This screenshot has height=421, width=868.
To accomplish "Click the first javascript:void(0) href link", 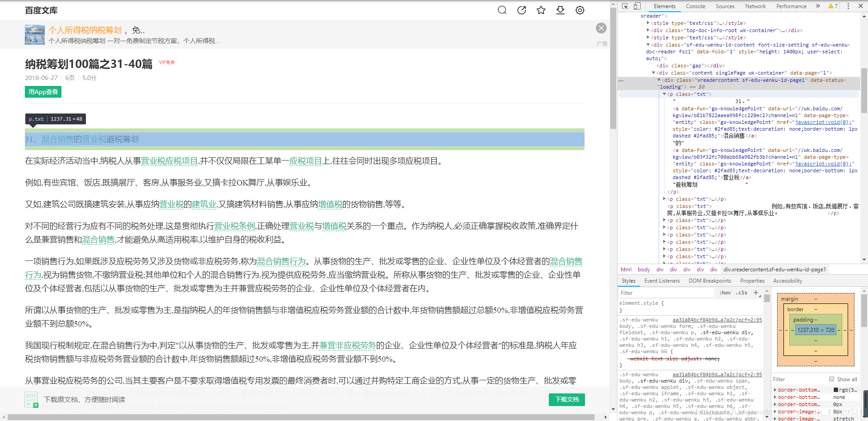I will coord(824,123).
